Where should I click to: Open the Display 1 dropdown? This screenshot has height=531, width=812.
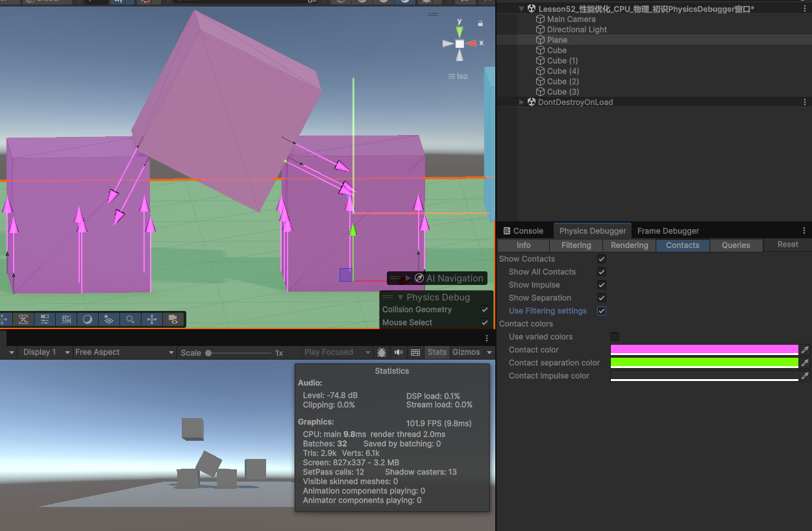[x=44, y=352]
